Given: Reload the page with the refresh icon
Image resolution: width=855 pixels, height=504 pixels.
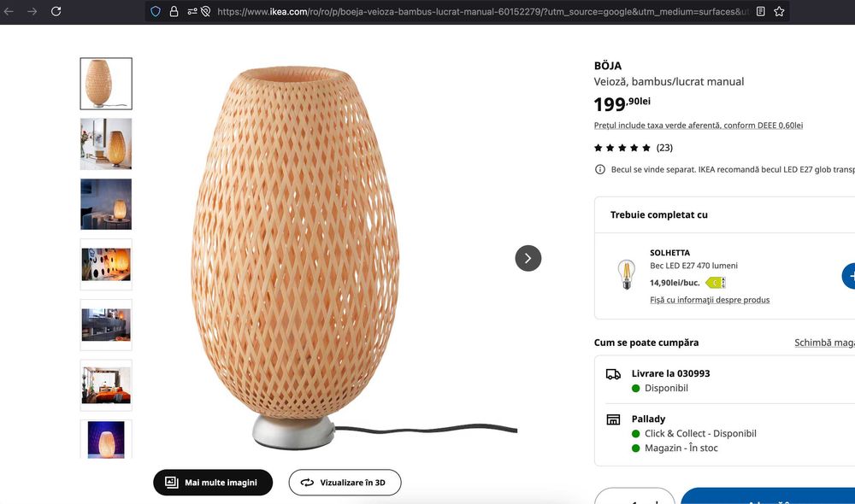Looking at the screenshot, I should click(x=56, y=11).
